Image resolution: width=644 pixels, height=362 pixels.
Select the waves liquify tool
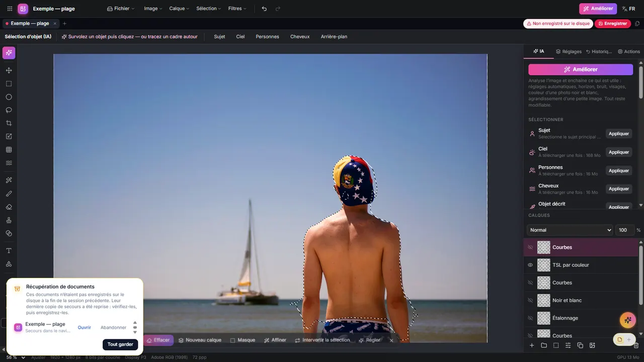click(9, 163)
